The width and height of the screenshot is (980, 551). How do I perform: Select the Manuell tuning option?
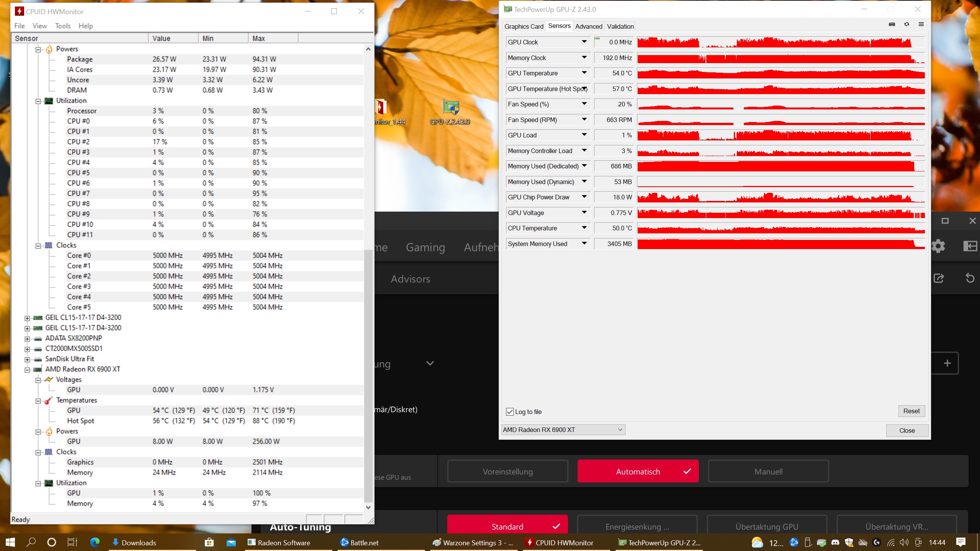click(768, 471)
